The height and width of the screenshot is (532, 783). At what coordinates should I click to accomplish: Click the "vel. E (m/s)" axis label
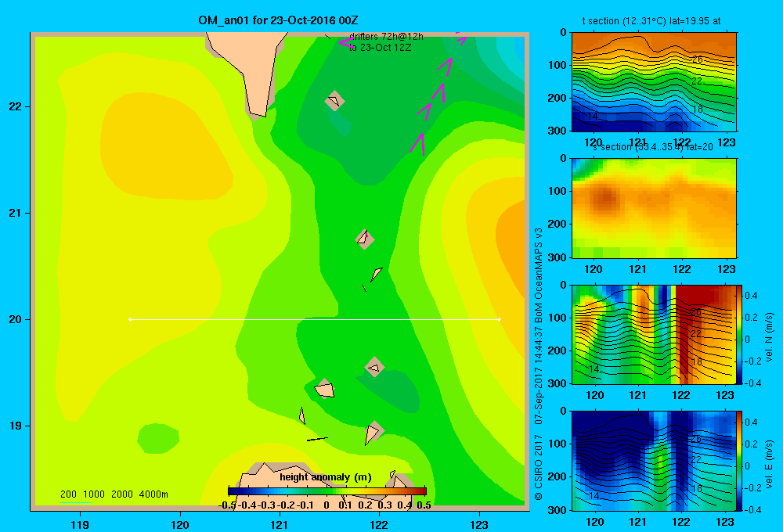pyautogui.click(x=770, y=463)
